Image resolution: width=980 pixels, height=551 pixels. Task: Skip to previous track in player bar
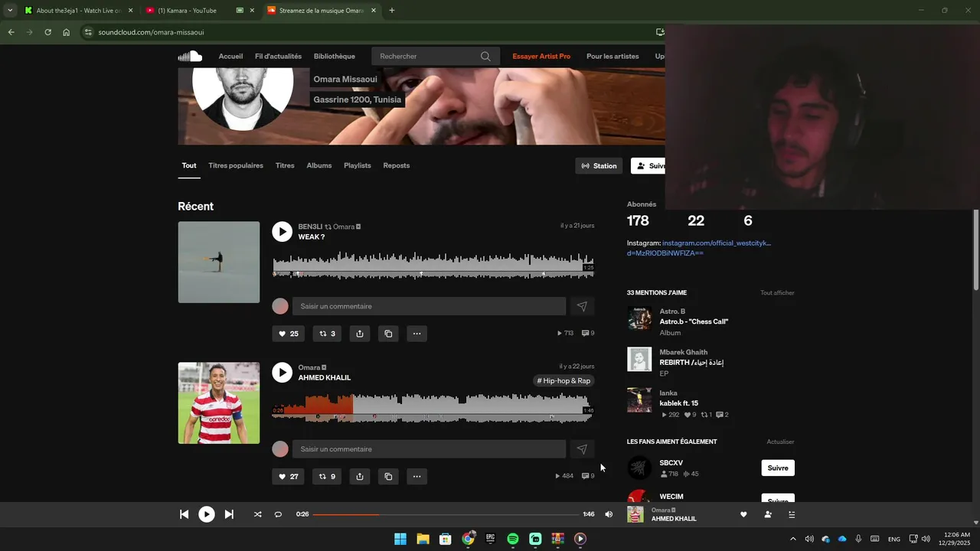point(184,514)
